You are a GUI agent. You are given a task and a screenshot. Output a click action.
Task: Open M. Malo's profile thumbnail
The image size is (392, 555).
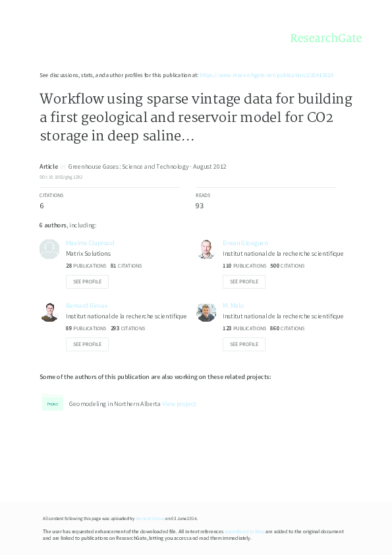click(x=206, y=312)
